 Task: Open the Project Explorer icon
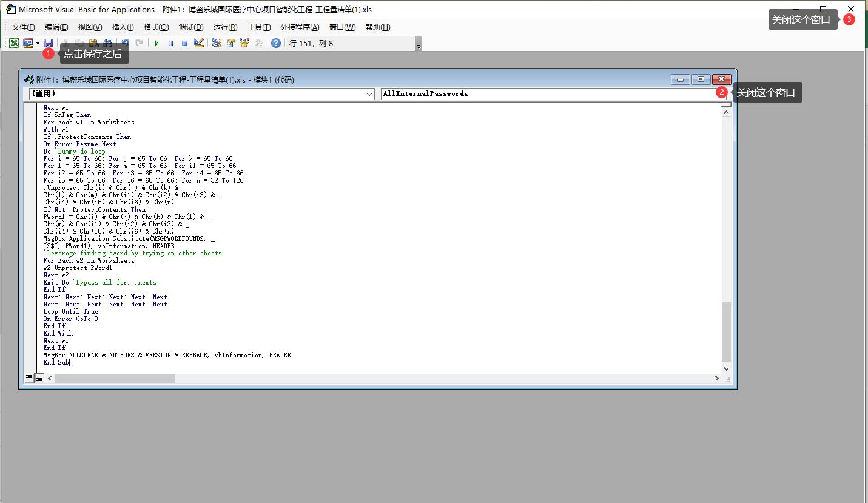click(x=216, y=43)
